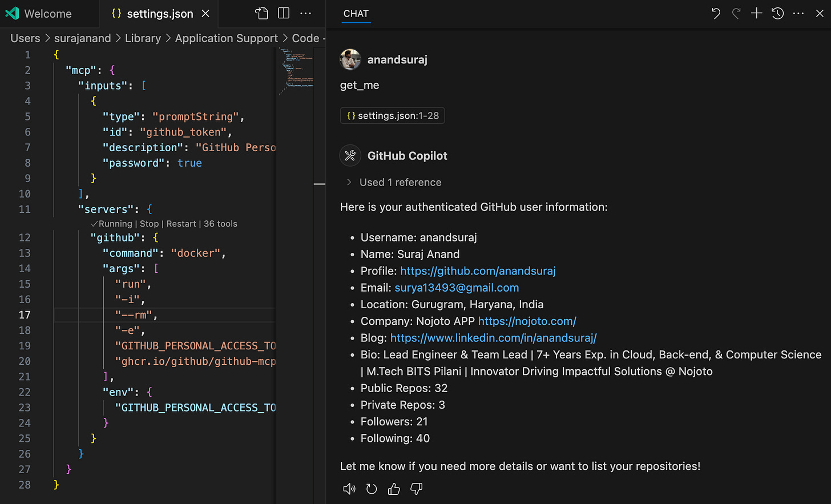
Task: Open the github.com/anandsuraj profile link
Action: pyautogui.click(x=478, y=271)
